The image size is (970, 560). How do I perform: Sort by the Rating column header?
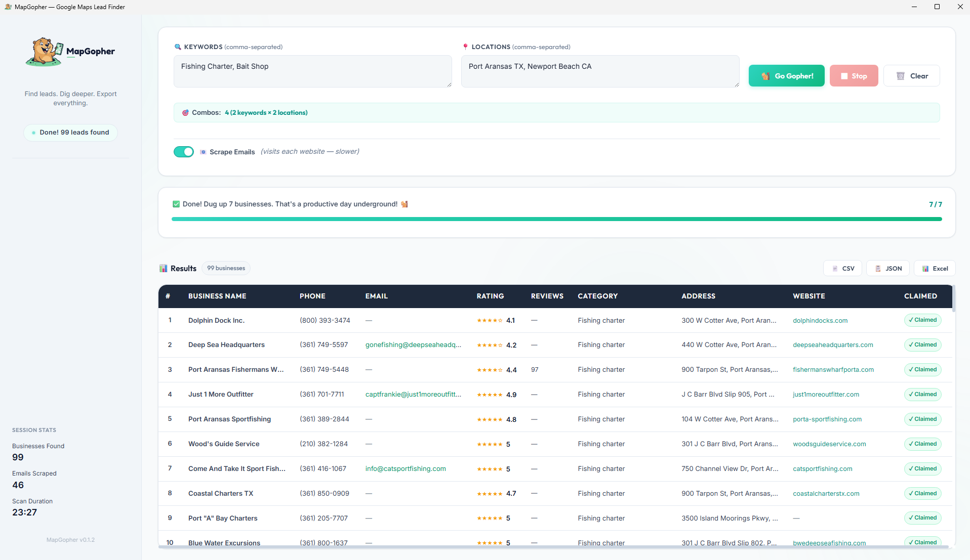[x=490, y=296]
